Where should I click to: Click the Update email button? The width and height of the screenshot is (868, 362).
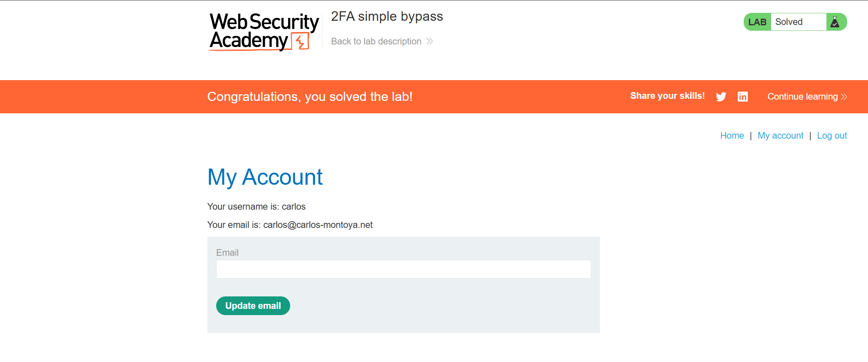[x=253, y=306]
